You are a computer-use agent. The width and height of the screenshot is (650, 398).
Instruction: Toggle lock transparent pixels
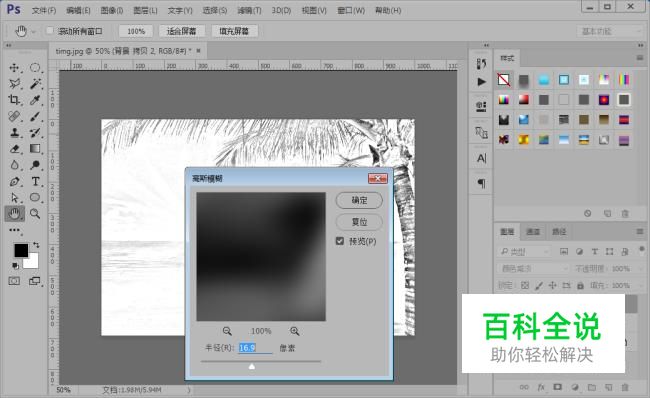click(525, 285)
